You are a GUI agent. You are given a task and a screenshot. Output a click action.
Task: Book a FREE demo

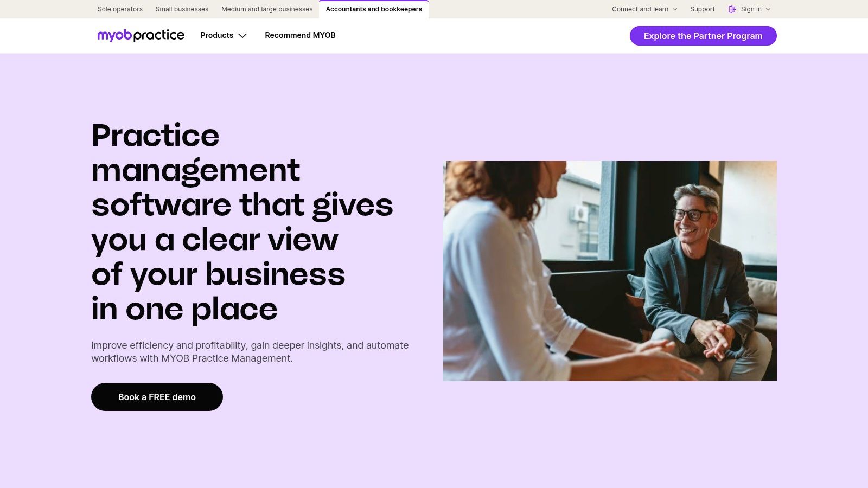point(157,397)
